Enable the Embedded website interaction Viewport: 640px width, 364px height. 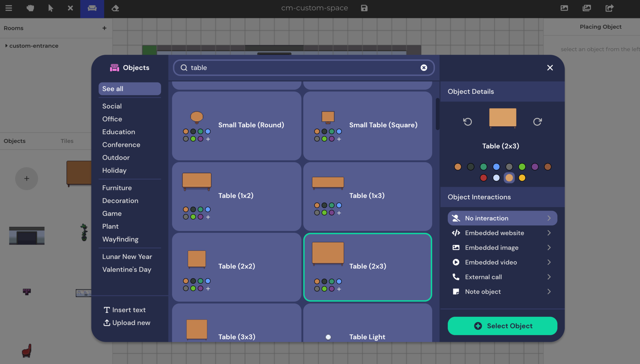[x=502, y=233]
